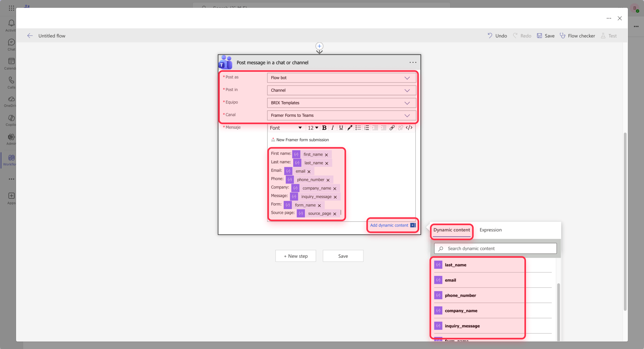Toggle bold formatting in message editor
This screenshot has height=349, width=644.
[324, 128]
